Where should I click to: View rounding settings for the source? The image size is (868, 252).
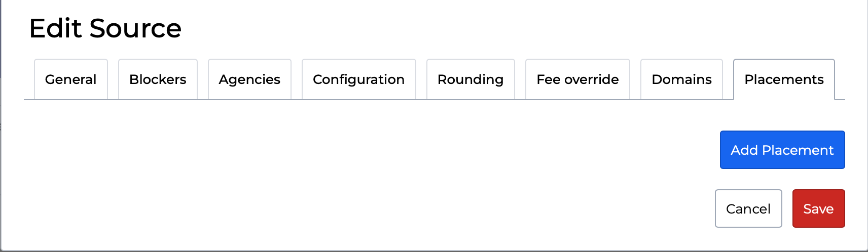coord(470,79)
